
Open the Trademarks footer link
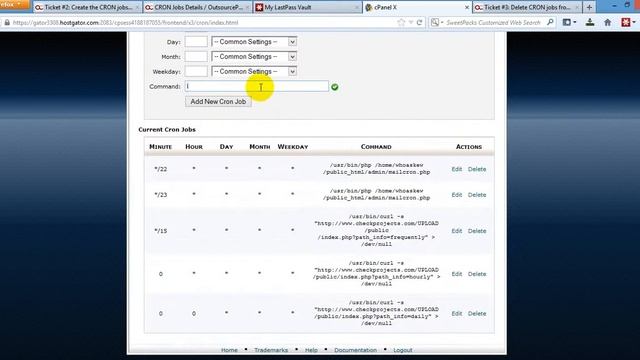coord(271,350)
